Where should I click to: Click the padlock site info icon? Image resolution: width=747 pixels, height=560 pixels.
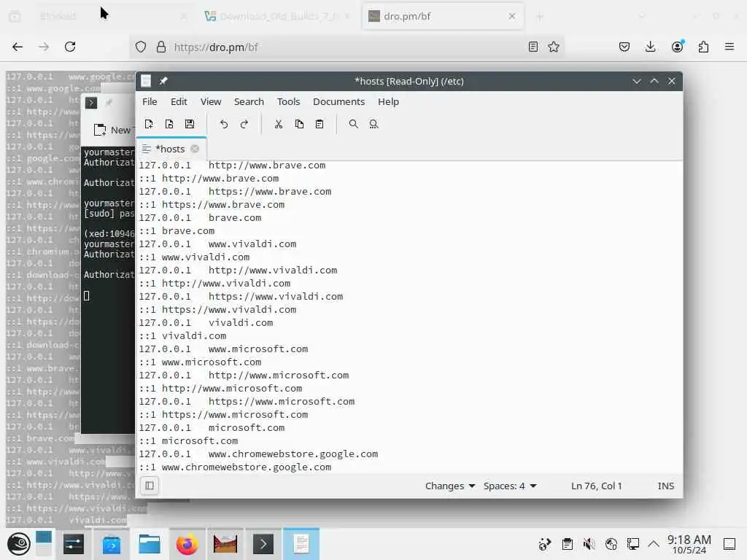coord(161,47)
